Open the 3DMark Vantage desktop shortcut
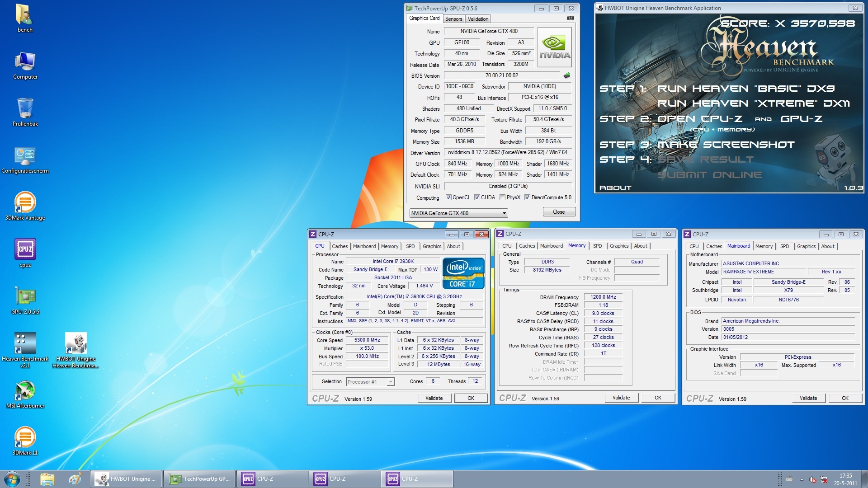 pos(25,202)
